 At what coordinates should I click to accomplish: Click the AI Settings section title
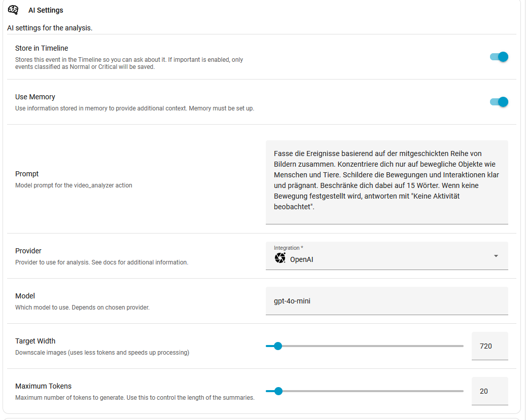(x=46, y=10)
